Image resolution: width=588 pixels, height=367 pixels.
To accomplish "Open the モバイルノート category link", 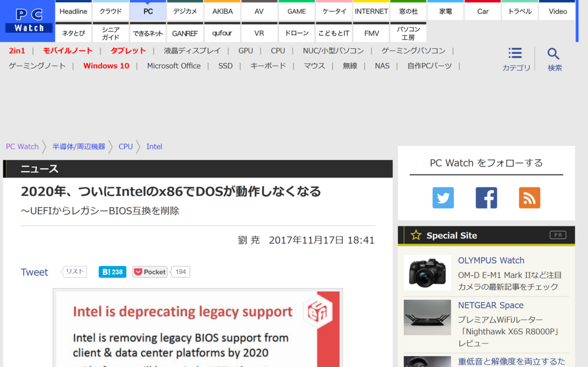I will [68, 51].
